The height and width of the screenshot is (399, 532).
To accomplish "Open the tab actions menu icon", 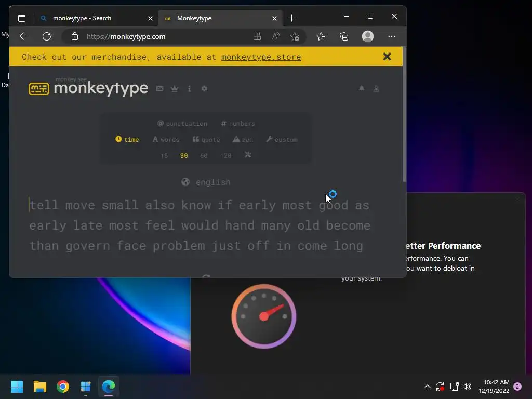I will [x=22, y=18].
